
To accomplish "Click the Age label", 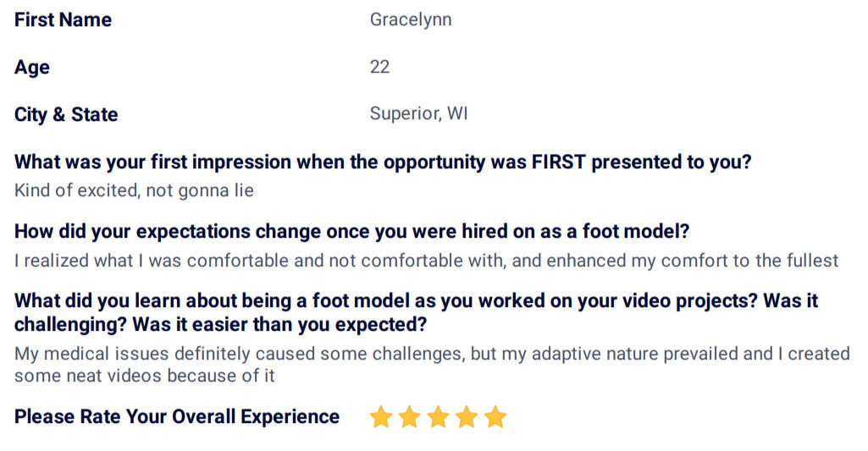I will coord(32,68).
